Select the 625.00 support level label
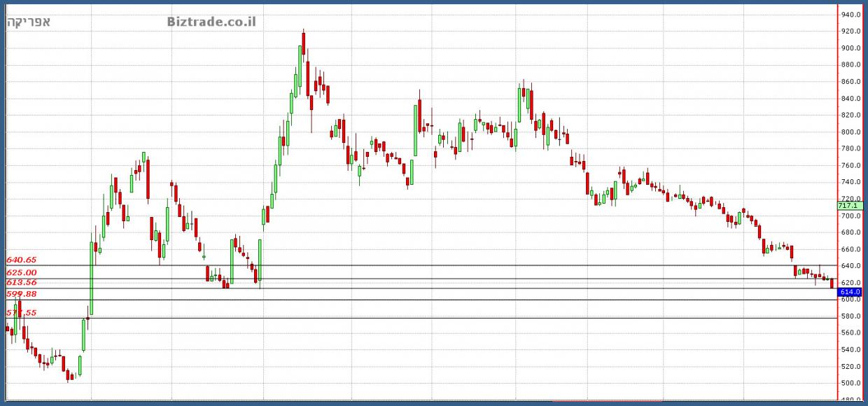 tap(21, 272)
